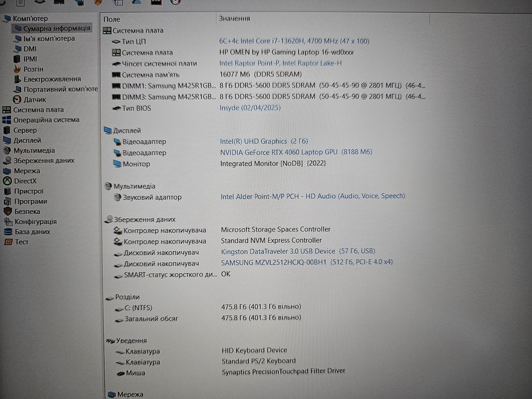Image resolution: width=532 pixels, height=399 pixels.
Task: Select the Звуковий адаптор field label
Action: [152, 197]
